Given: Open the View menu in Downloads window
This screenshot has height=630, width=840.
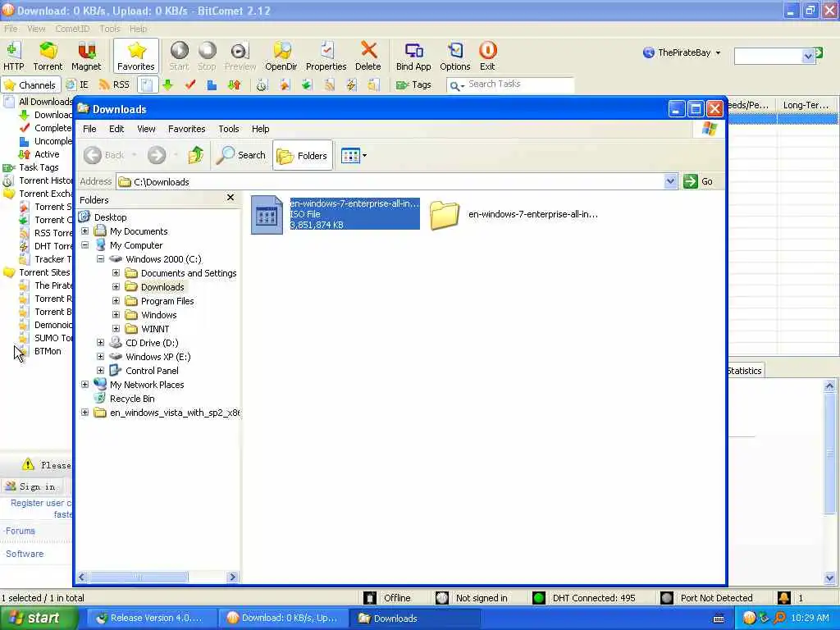Looking at the screenshot, I should (146, 129).
